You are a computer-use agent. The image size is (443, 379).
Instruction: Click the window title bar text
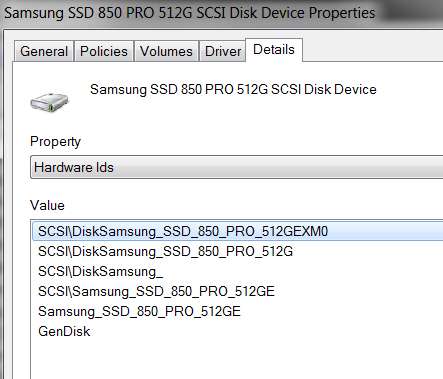[190, 13]
